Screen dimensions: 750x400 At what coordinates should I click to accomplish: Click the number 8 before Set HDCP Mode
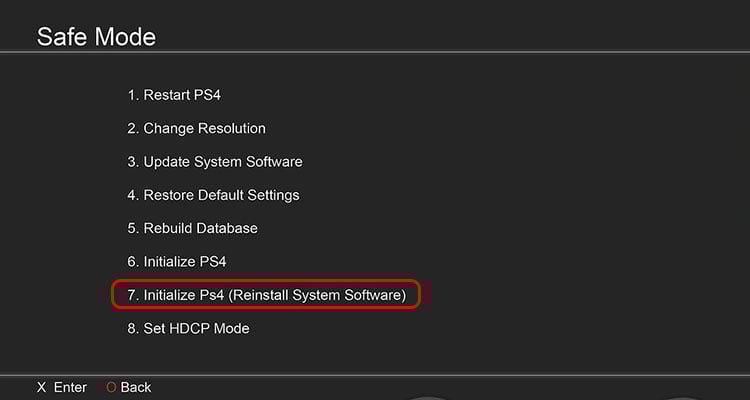click(132, 328)
